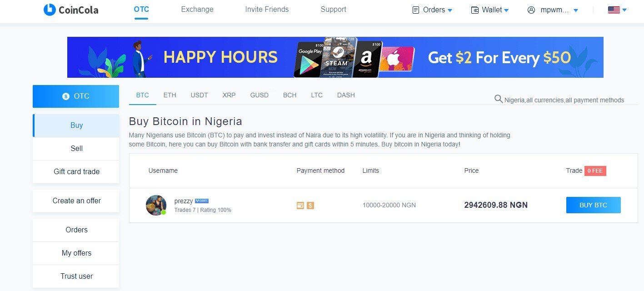Click the Wallet icon in header
Image resolution: width=644 pixels, height=291 pixels.
pyautogui.click(x=475, y=10)
